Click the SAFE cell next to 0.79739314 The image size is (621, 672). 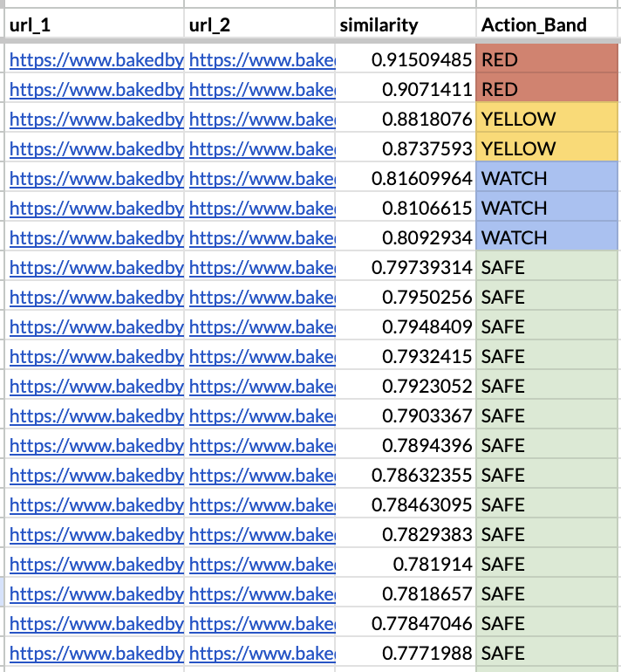click(x=548, y=267)
